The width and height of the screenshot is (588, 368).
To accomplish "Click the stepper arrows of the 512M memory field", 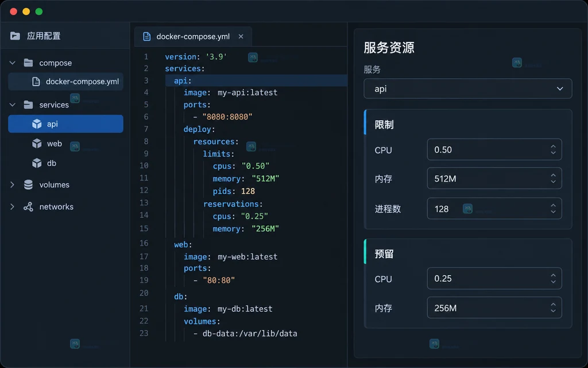I will [x=553, y=178].
